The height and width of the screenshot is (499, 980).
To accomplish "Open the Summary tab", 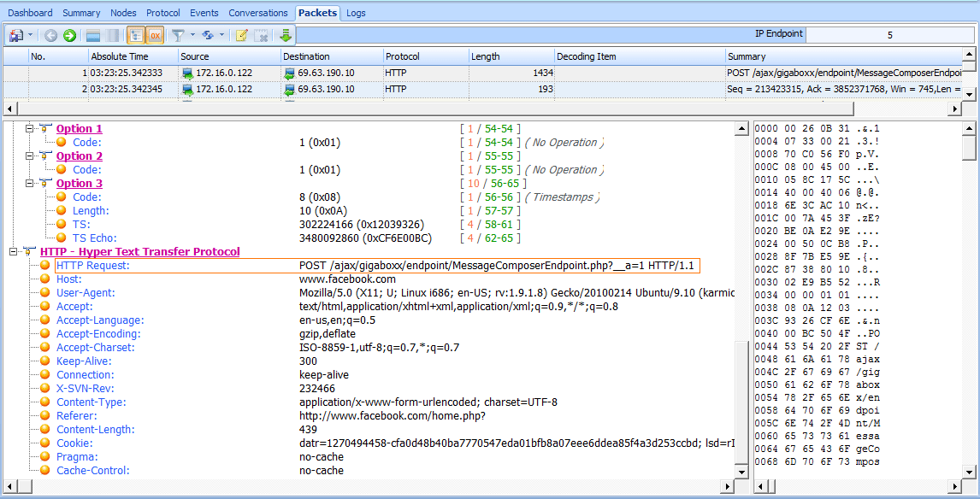I will click(81, 13).
